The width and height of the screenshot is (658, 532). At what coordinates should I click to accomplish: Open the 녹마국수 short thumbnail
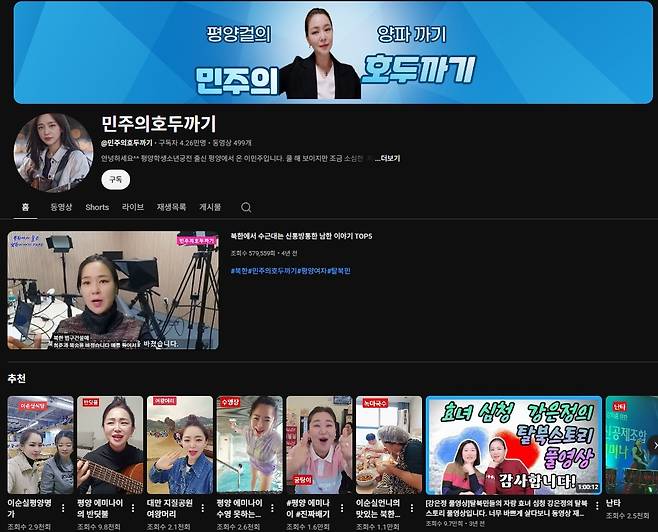coord(389,445)
